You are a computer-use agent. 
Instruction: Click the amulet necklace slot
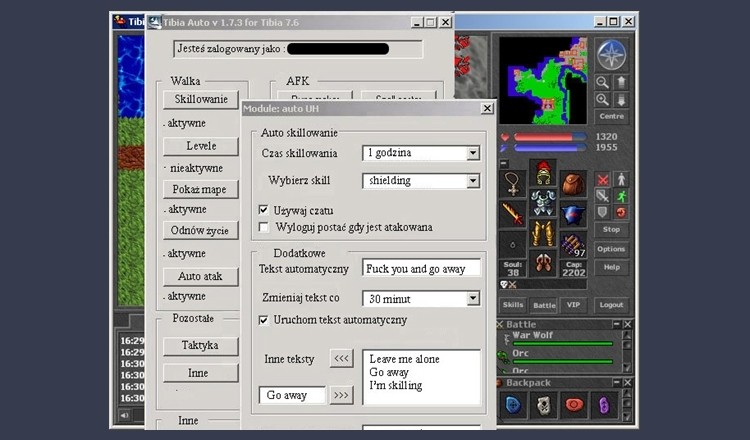coord(513,184)
